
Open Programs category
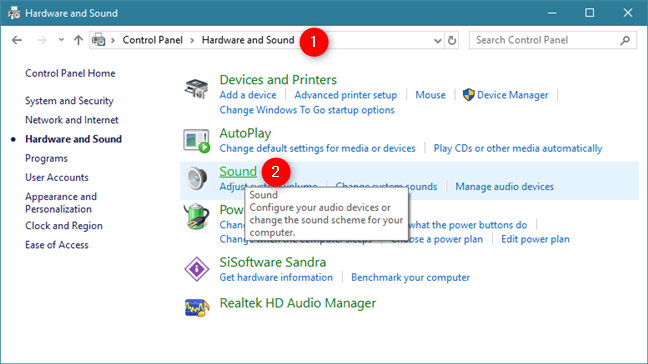click(x=46, y=158)
